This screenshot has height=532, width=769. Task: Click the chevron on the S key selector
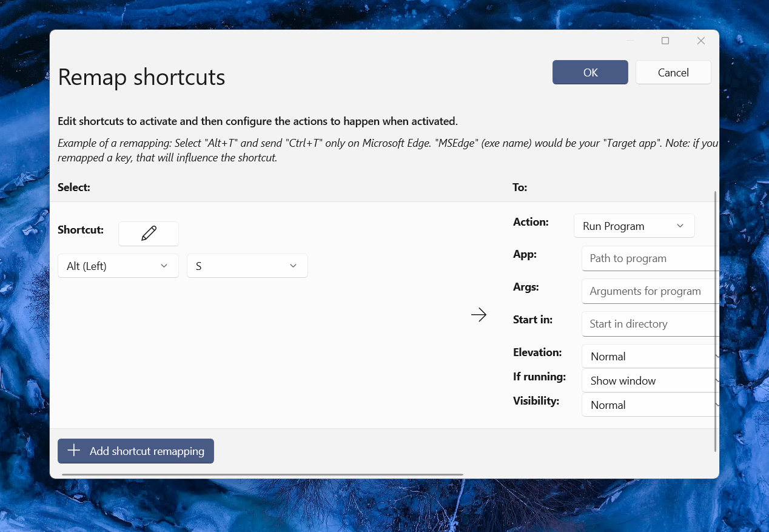293,265
